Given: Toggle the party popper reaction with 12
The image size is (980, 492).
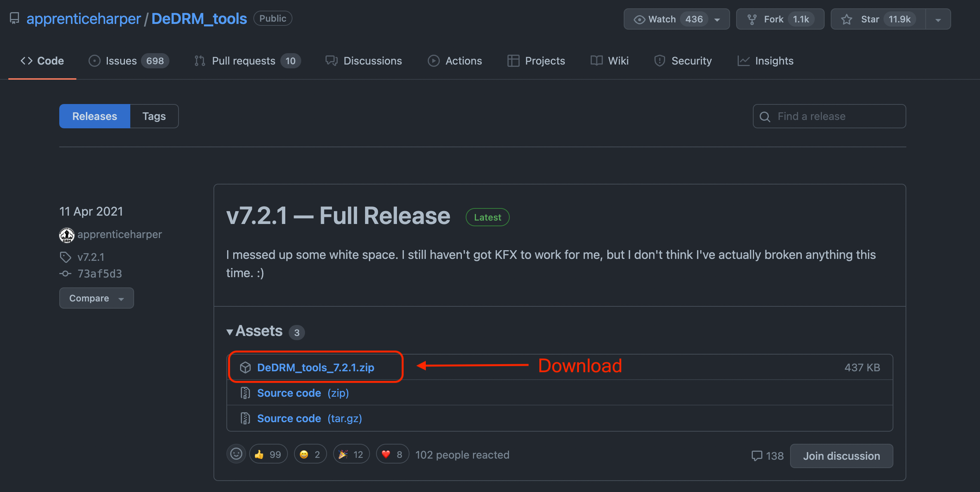Looking at the screenshot, I should tap(351, 454).
